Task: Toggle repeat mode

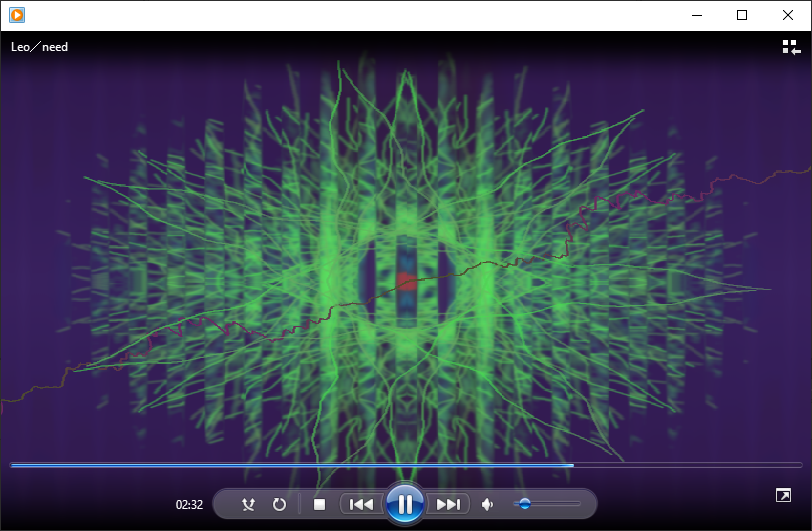Action: coord(279,504)
